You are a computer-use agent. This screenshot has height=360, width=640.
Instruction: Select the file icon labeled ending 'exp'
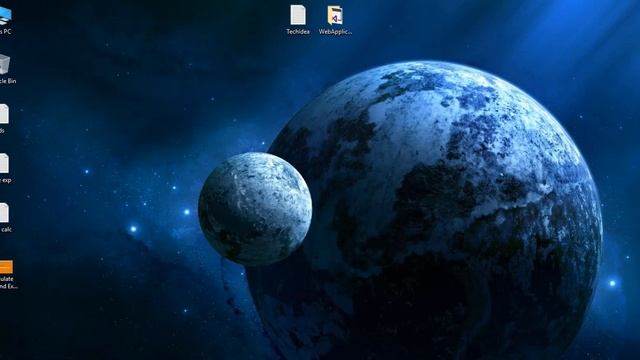4,163
